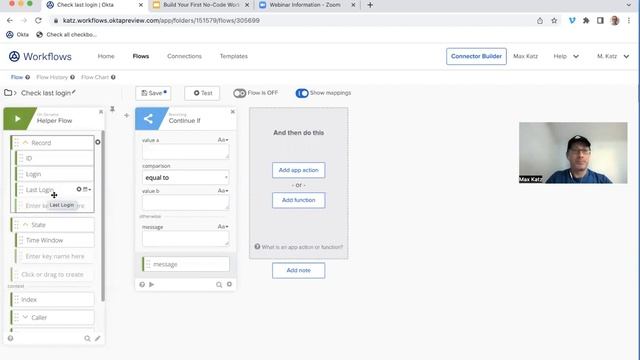Screen dimensions: 640x360
Task: Click the pencil edit icon in Helper Flow footer
Action: [x=98, y=338]
